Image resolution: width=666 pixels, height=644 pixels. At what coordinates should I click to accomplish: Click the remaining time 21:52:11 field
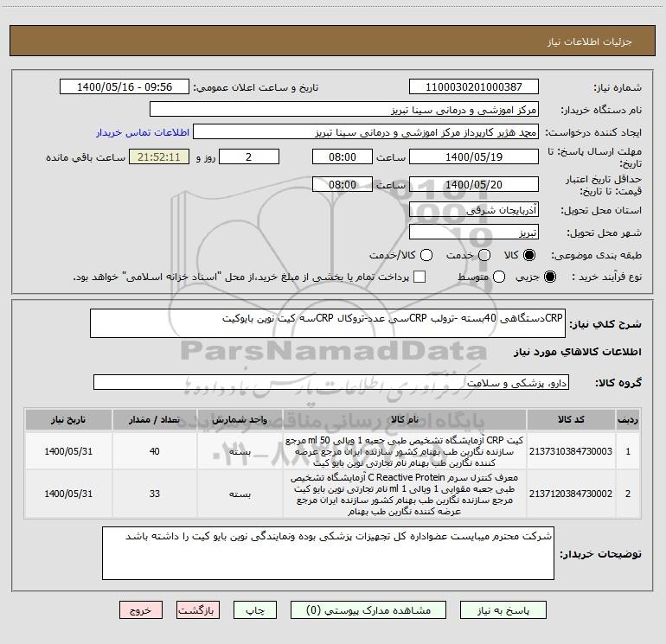pos(159,156)
